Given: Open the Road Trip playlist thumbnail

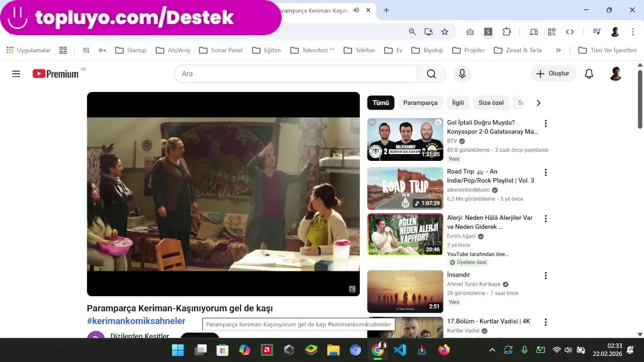Looking at the screenshot, I should coord(405,189).
